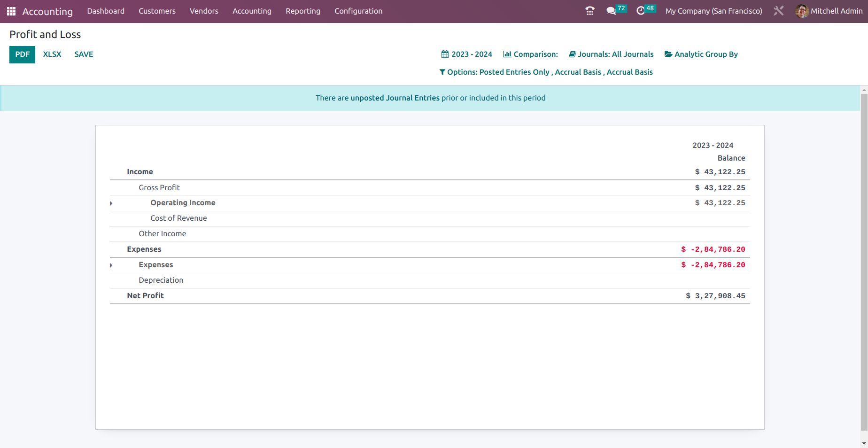The width and height of the screenshot is (868, 448).
Task: Click the VoIP phone icon
Action: pyautogui.click(x=590, y=11)
